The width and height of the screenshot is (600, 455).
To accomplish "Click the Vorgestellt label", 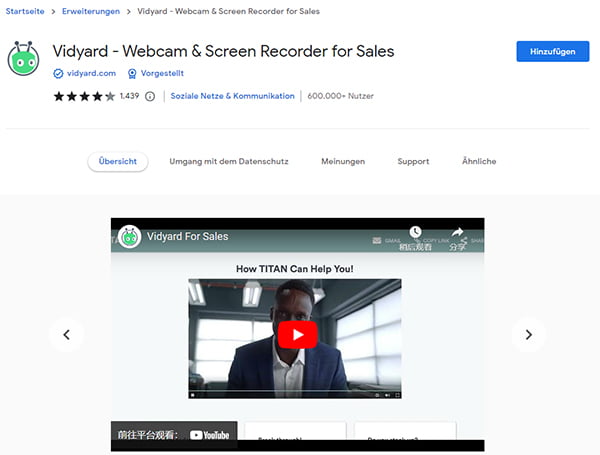I will click(162, 73).
